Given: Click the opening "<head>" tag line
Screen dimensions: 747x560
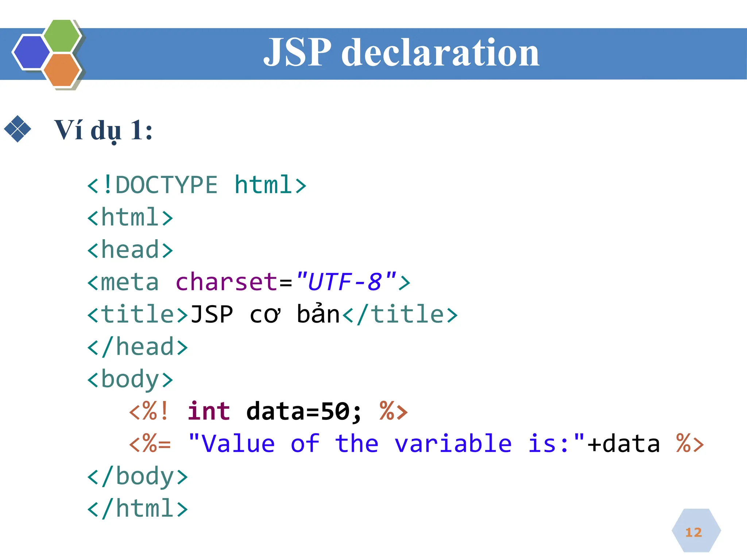Looking at the screenshot, I should [130, 250].
